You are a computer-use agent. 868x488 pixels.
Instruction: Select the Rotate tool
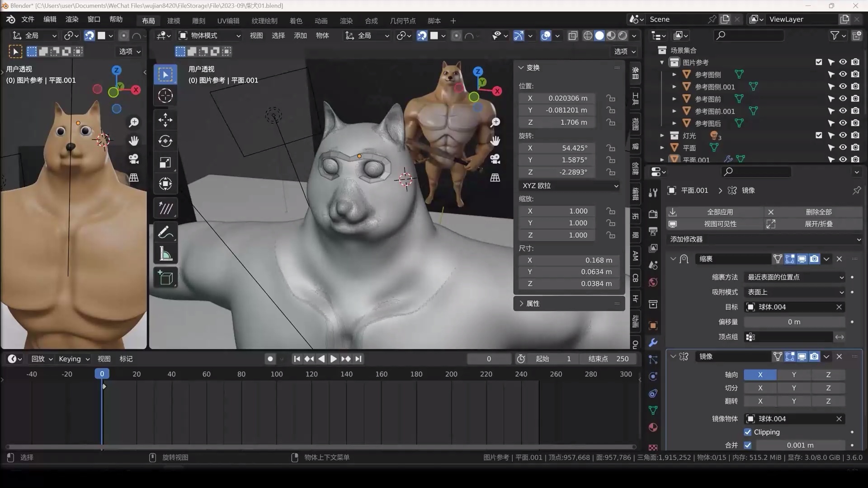click(x=165, y=141)
